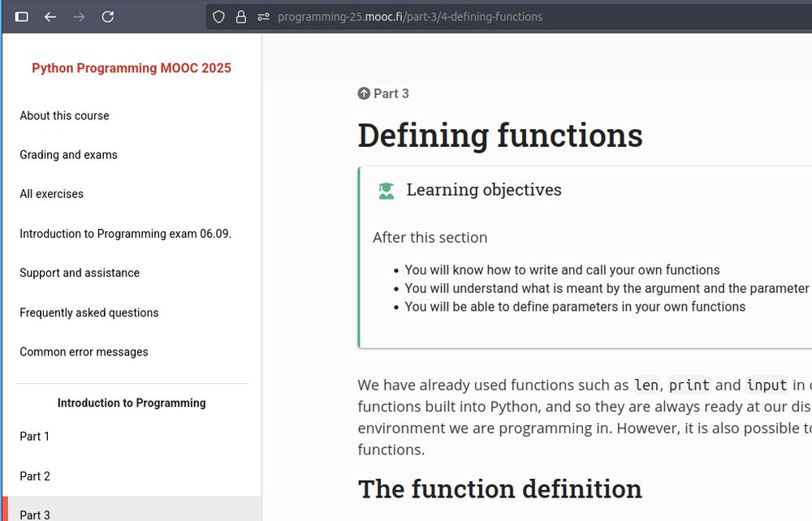The image size is (812, 521).
Task: Click bullet 'able to define parameters'
Action: (575, 307)
